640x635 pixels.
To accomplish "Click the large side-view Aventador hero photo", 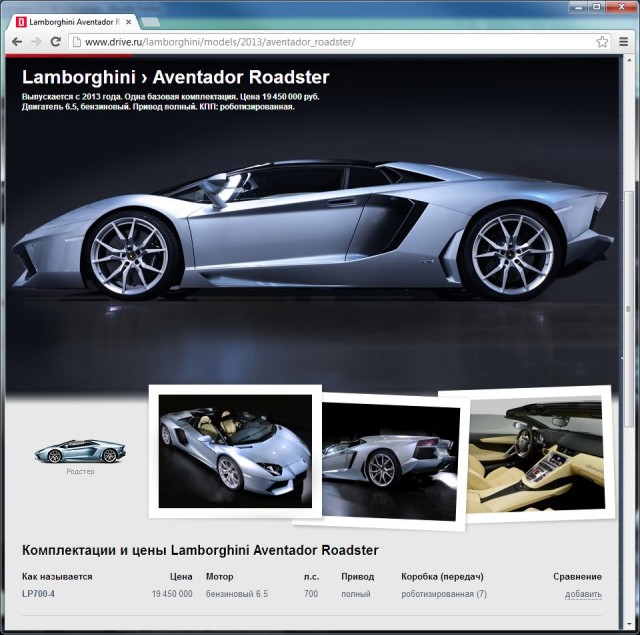I will click(312, 229).
